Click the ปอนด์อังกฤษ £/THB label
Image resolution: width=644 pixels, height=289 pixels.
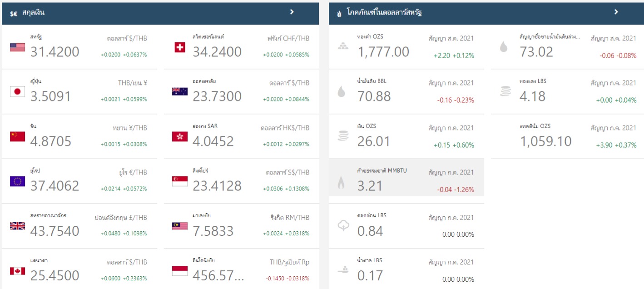[121, 218]
